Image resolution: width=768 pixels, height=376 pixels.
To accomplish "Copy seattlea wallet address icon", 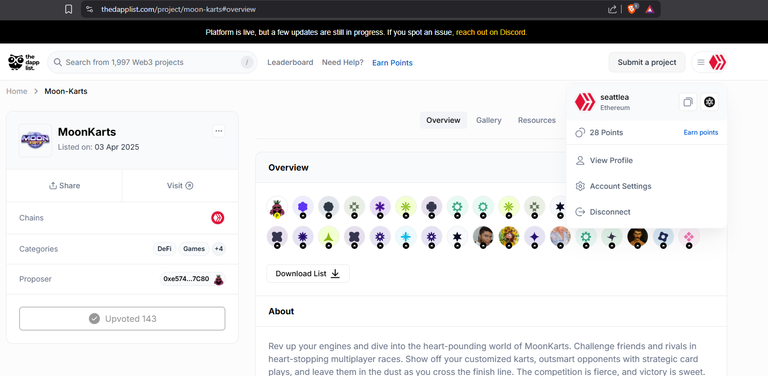I will (x=688, y=102).
